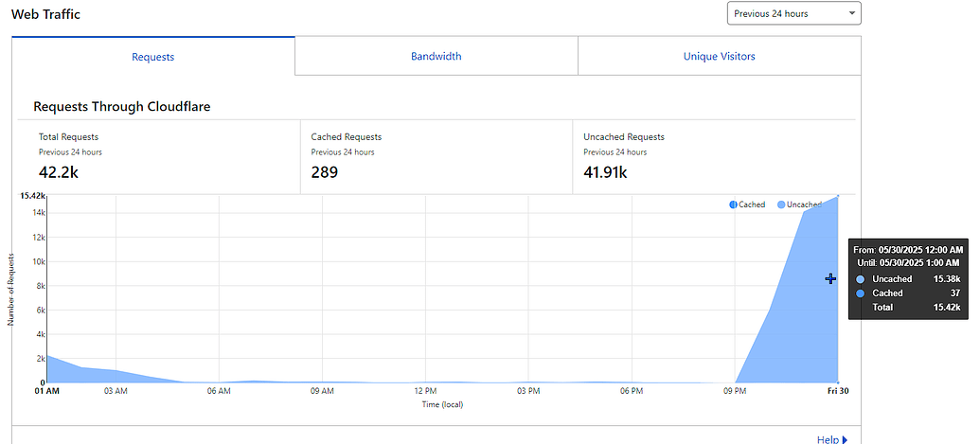This screenshot has height=444, width=980.
Task: Open the Help link
Action: pos(832,439)
